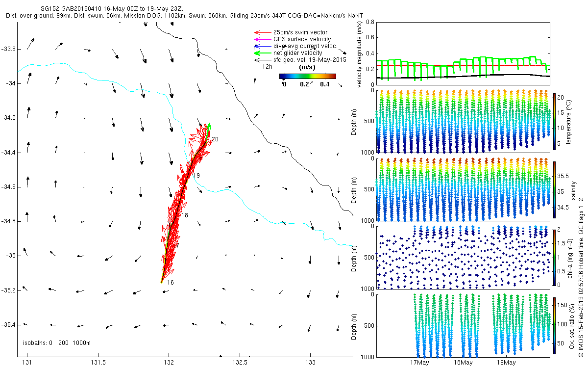
Task: Click the '133' longitude tick label
Action: [x=311, y=363]
